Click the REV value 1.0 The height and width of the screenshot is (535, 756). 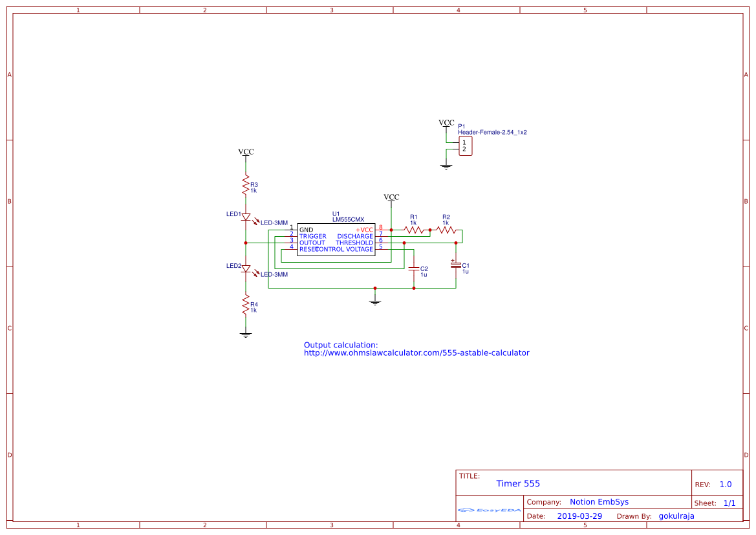pyautogui.click(x=726, y=485)
